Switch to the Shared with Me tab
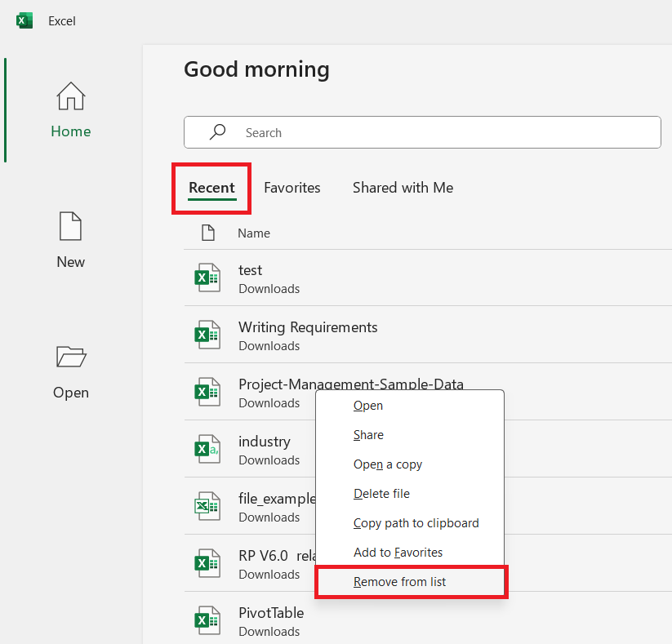Image resolution: width=672 pixels, height=644 pixels. coord(403,188)
